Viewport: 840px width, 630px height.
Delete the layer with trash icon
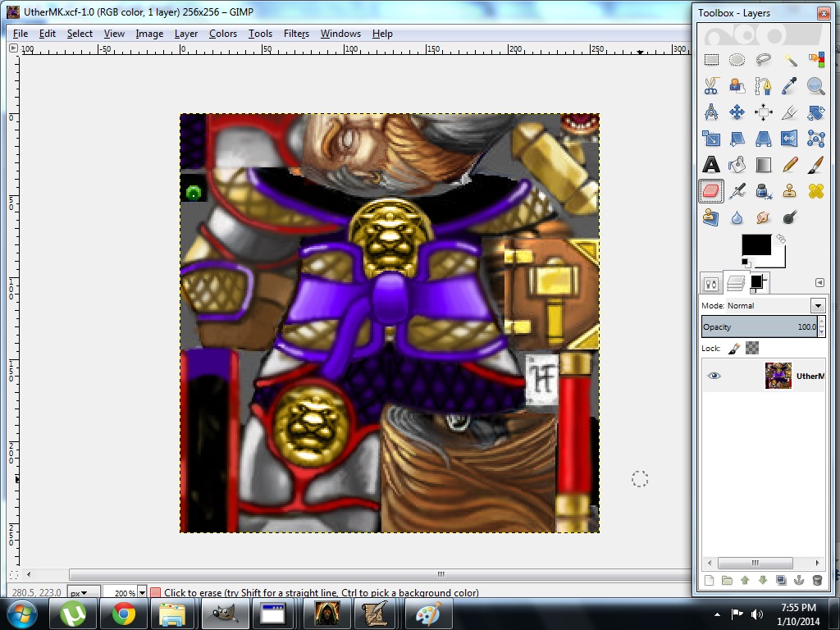tap(817, 580)
